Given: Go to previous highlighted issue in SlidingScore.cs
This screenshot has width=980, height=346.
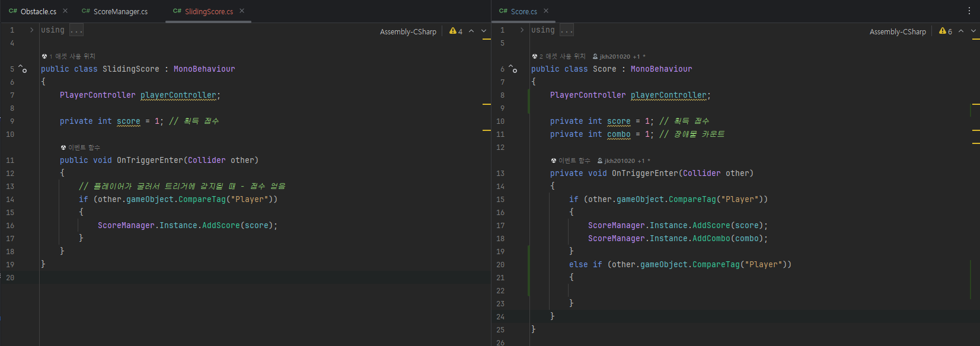Looking at the screenshot, I should pyautogui.click(x=471, y=31).
